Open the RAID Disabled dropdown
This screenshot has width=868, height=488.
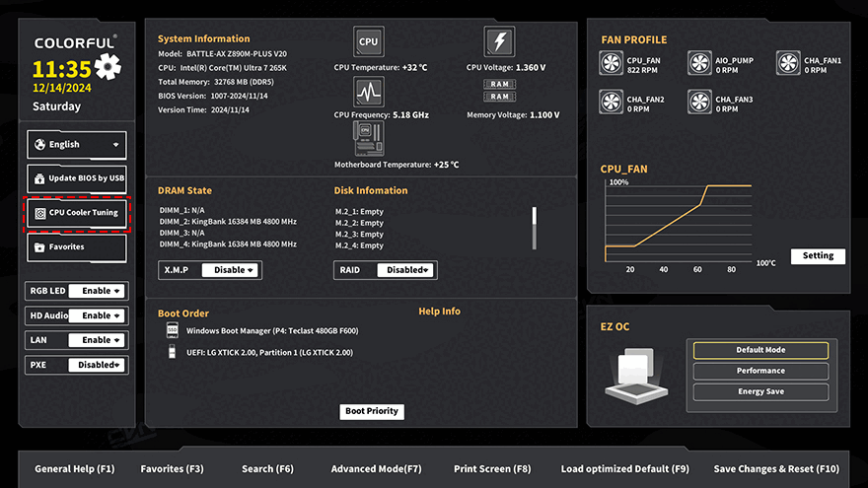(x=406, y=270)
